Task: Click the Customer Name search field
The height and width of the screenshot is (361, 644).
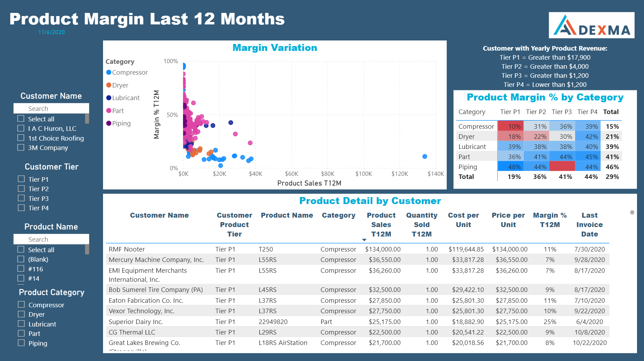Action: pyautogui.click(x=51, y=108)
